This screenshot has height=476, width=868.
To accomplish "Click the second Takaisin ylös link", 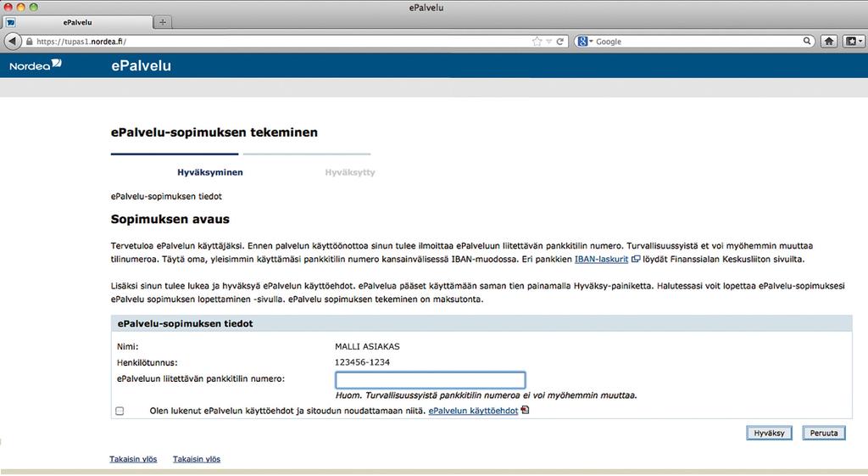I will (197, 459).
